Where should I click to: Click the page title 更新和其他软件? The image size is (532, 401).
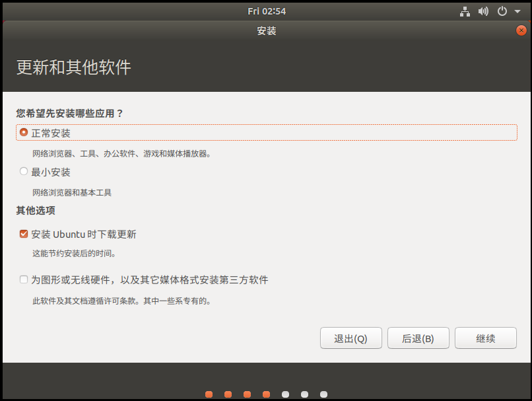pos(74,67)
